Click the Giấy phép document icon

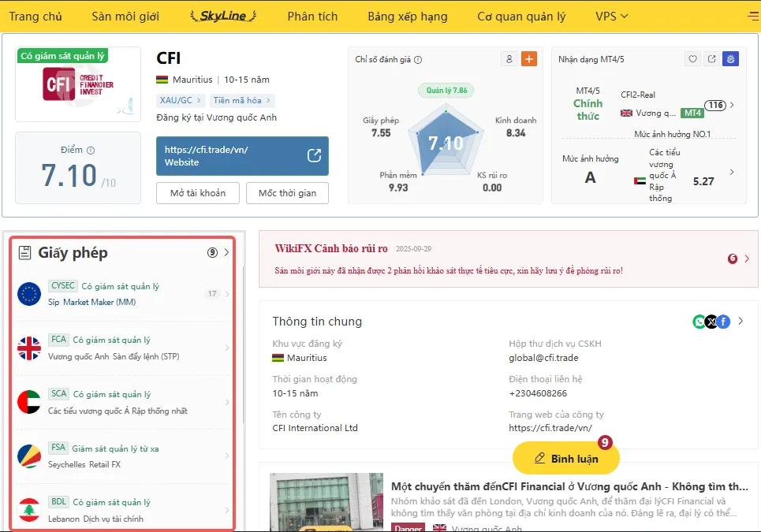(24, 253)
